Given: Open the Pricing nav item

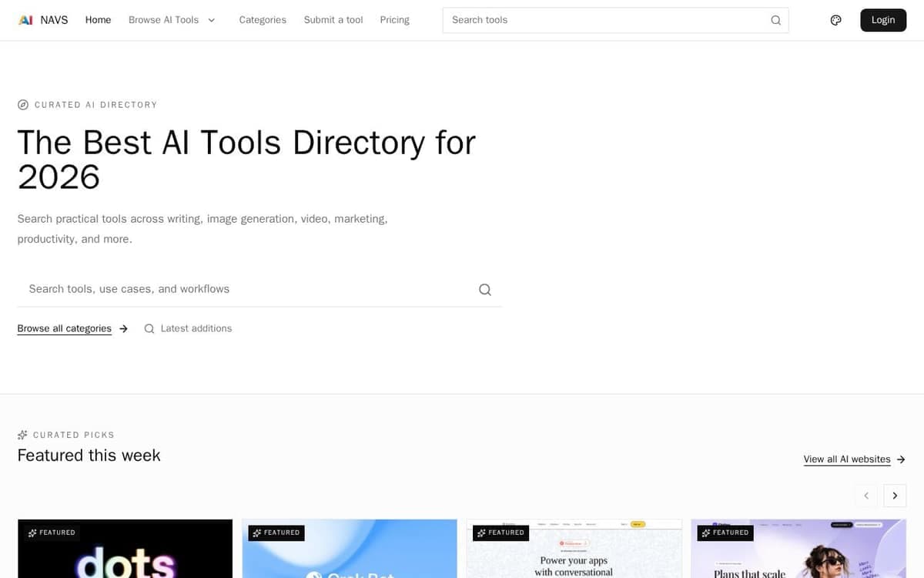Looking at the screenshot, I should 395,20.
